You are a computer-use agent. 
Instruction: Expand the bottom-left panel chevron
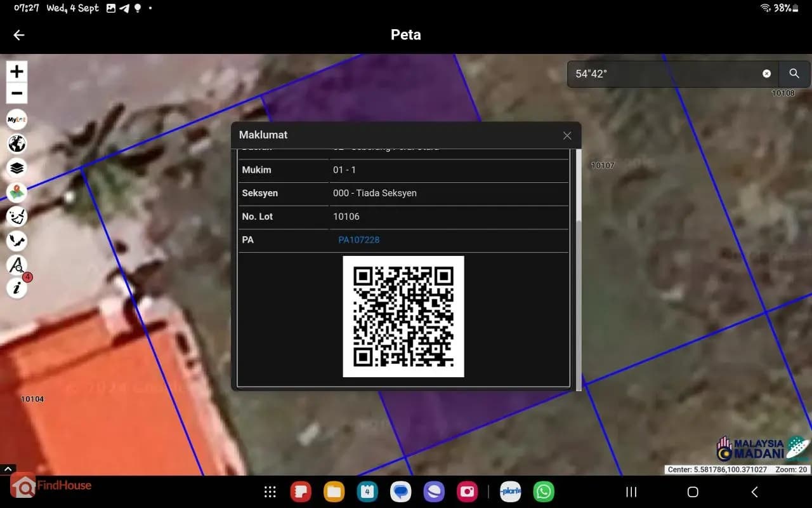[8, 469]
